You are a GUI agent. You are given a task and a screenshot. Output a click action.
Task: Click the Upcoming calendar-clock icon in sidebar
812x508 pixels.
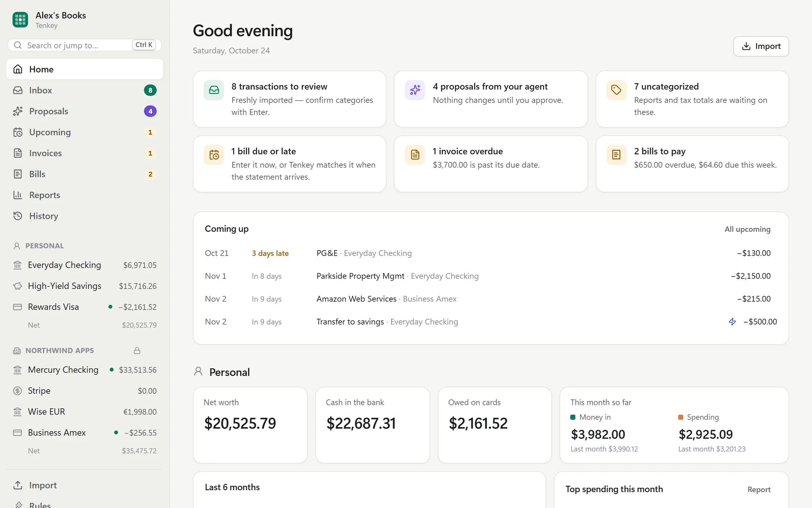coord(18,132)
